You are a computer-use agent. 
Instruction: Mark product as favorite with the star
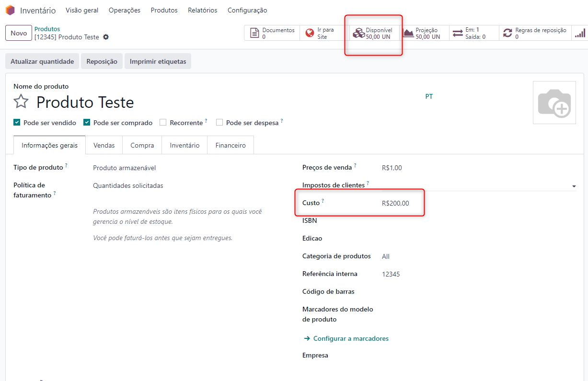21,102
